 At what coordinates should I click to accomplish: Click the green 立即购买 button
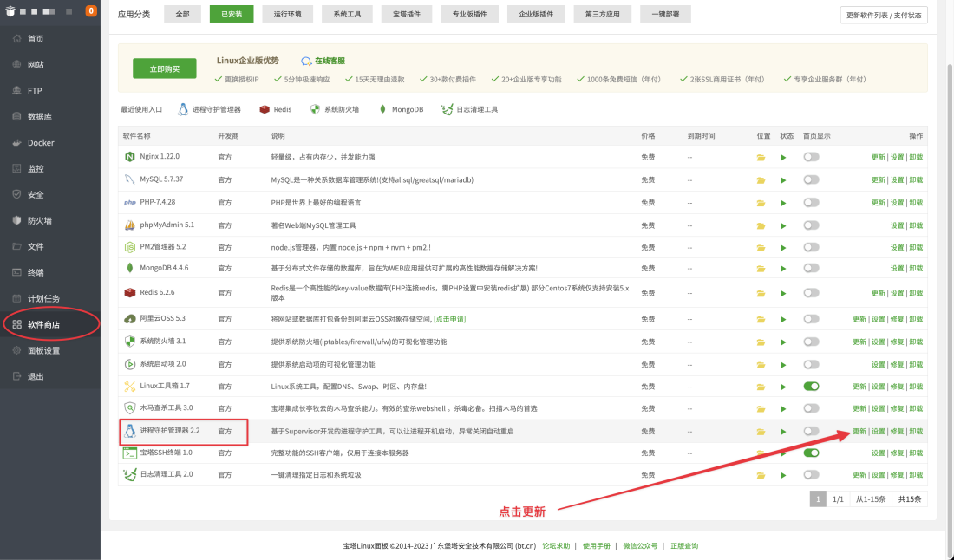[165, 68]
